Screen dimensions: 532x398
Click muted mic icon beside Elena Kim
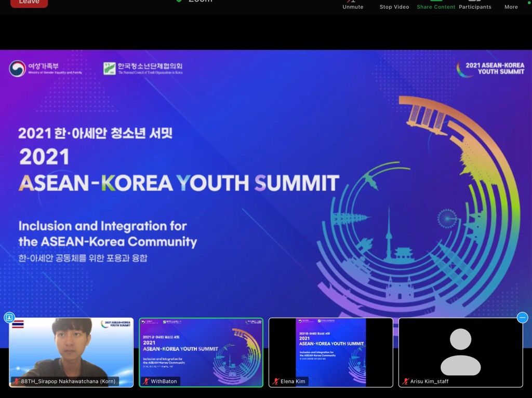pyautogui.click(x=276, y=381)
